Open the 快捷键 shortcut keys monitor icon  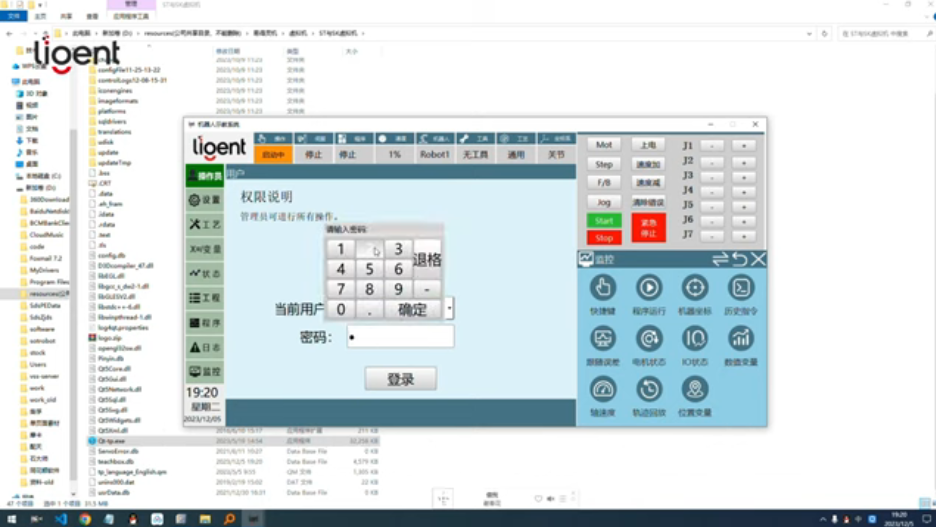tap(603, 289)
